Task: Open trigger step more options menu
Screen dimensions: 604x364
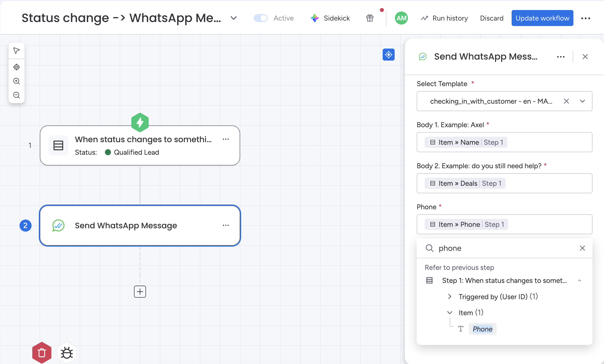Action: pyautogui.click(x=226, y=139)
